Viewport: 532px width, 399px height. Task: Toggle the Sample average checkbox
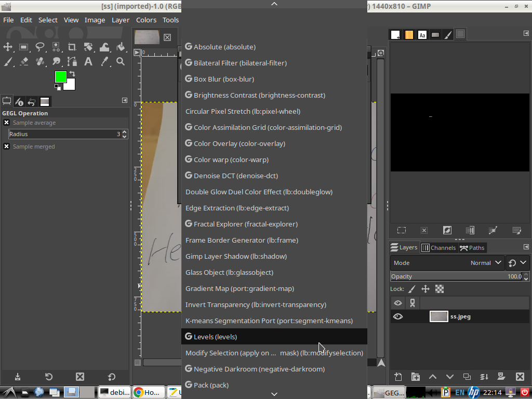pos(6,123)
